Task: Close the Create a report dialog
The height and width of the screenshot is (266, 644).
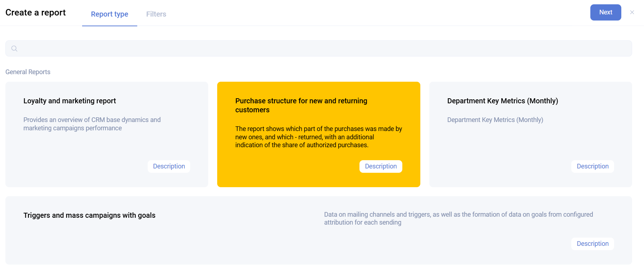Action: [632, 12]
